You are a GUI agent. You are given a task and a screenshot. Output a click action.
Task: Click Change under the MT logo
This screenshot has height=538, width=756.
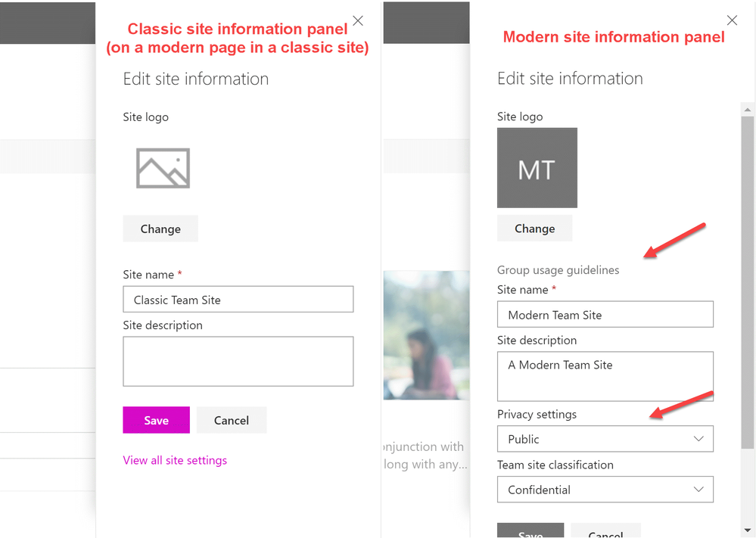pos(535,228)
